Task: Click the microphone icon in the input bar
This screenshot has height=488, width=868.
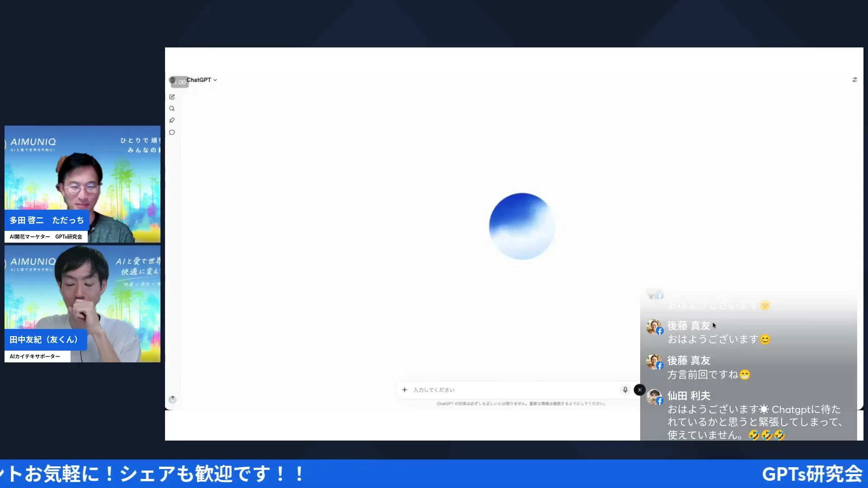Action: [x=625, y=389]
